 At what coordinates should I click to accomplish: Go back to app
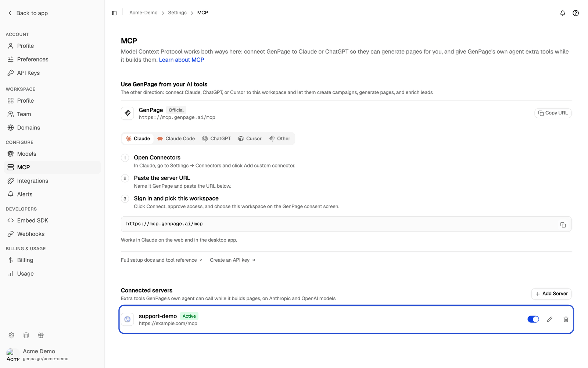28,13
